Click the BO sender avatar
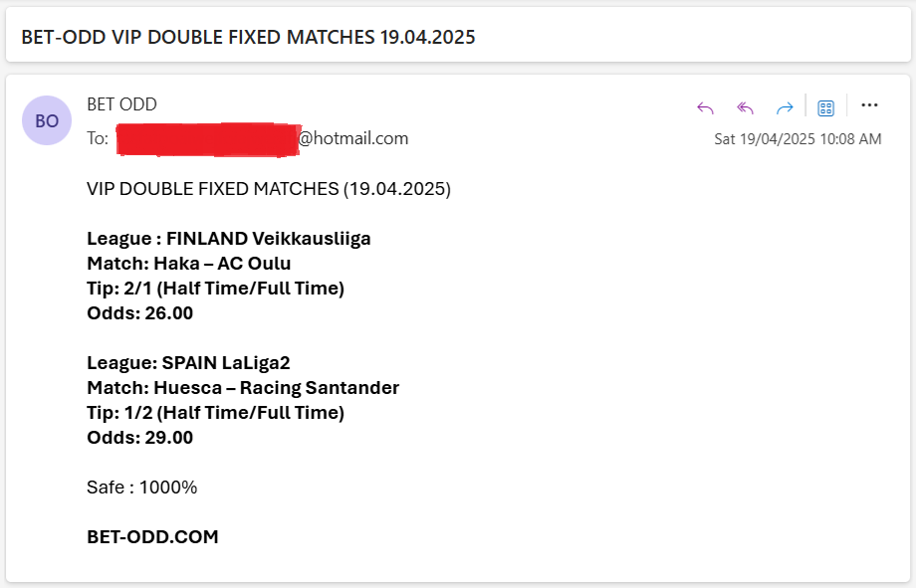This screenshot has width=919, height=588. pyautogui.click(x=47, y=120)
